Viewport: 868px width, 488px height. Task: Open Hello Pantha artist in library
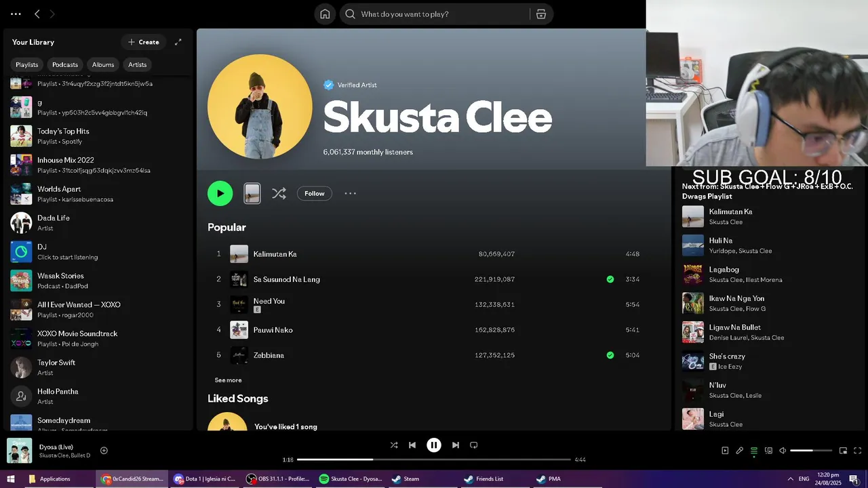pos(98,396)
